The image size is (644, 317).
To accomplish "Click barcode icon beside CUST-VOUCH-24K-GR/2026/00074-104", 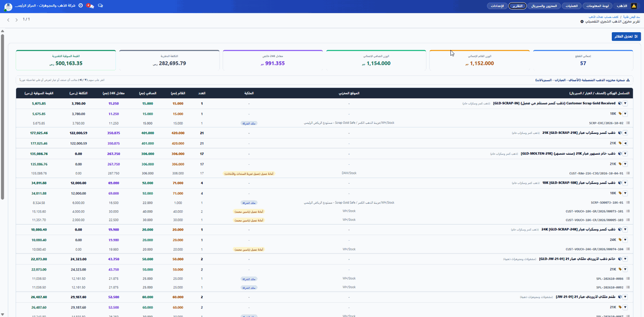I will coord(628,249).
